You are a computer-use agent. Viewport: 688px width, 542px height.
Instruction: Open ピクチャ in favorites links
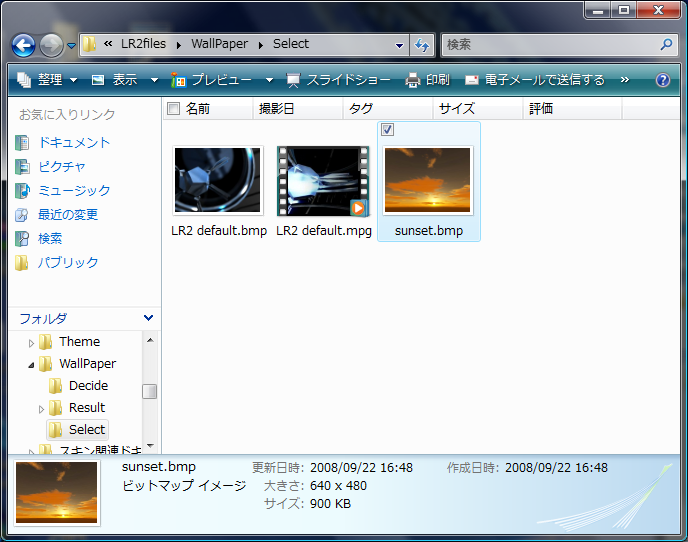[x=62, y=166]
